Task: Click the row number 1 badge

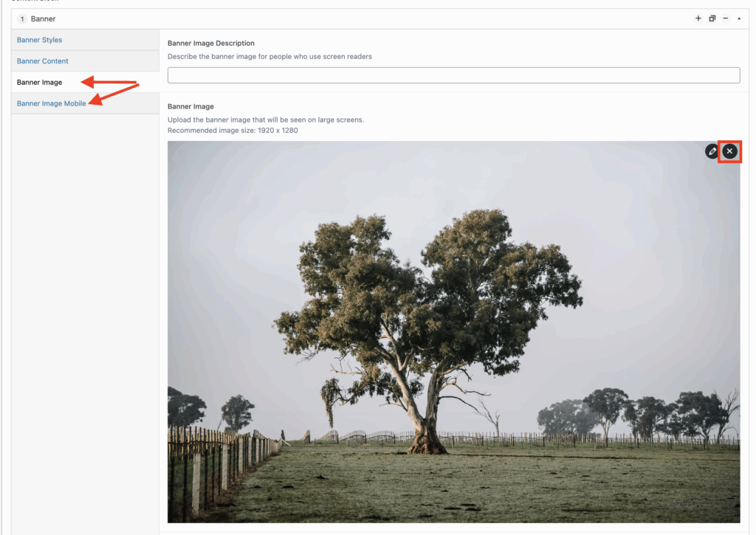Action: [22, 18]
